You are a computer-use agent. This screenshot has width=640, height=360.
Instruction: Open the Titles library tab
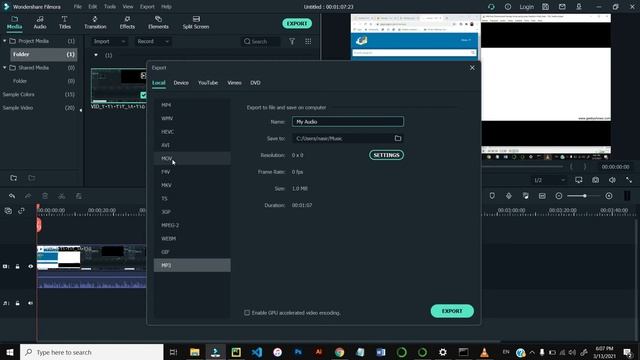click(64, 22)
